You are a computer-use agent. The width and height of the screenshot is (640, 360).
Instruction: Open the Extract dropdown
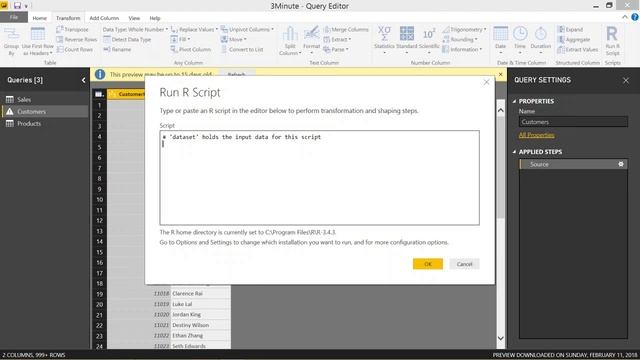tap(337, 39)
